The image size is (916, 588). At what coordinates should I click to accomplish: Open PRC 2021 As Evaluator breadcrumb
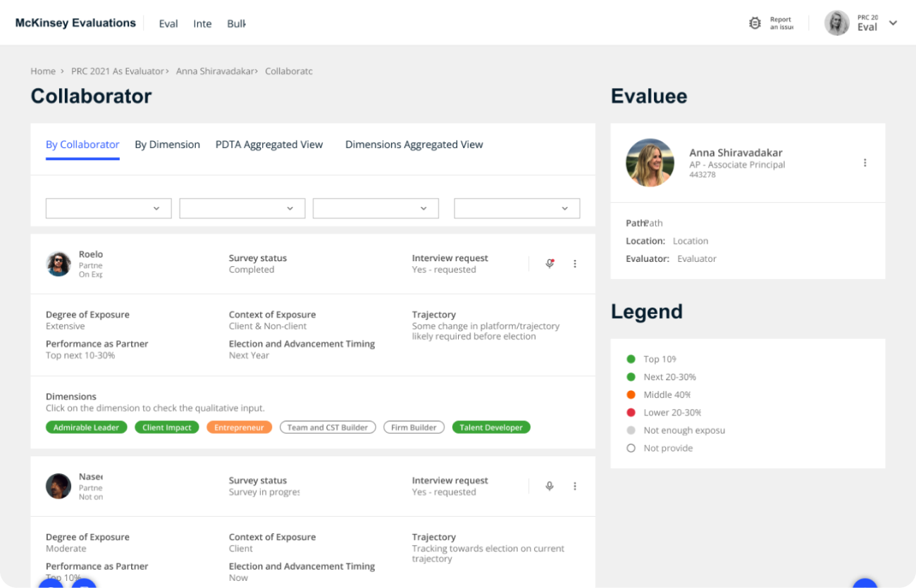(117, 71)
